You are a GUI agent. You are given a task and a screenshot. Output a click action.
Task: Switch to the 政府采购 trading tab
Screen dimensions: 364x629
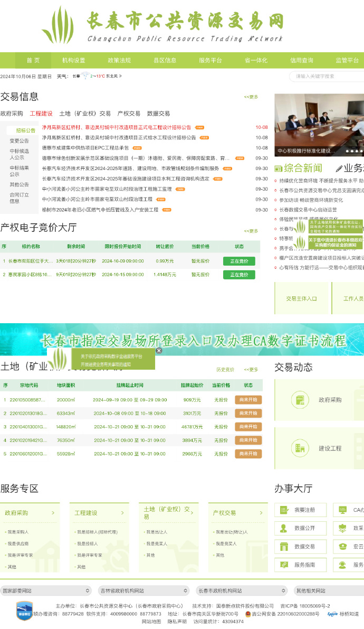point(12,114)
